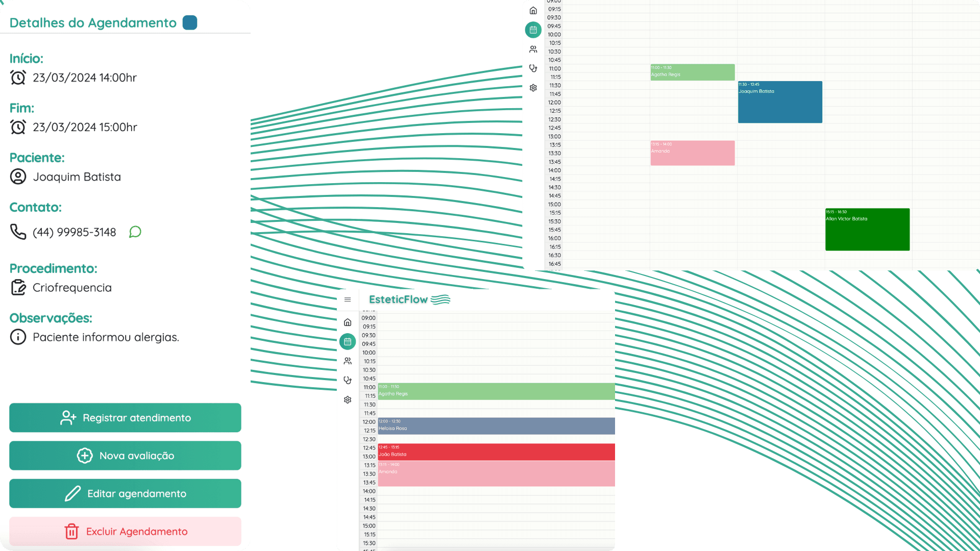Click the procedure text Criofrequencia
The image size is (980, 551).
(x=72, y=288)
